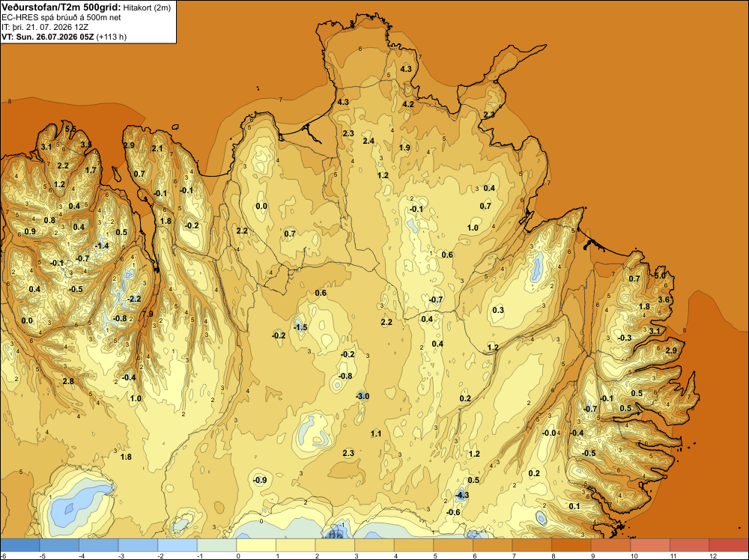Click the legend scale label '12'
The width and height of the screenshot is (749, 560).
tap(713, 556)
